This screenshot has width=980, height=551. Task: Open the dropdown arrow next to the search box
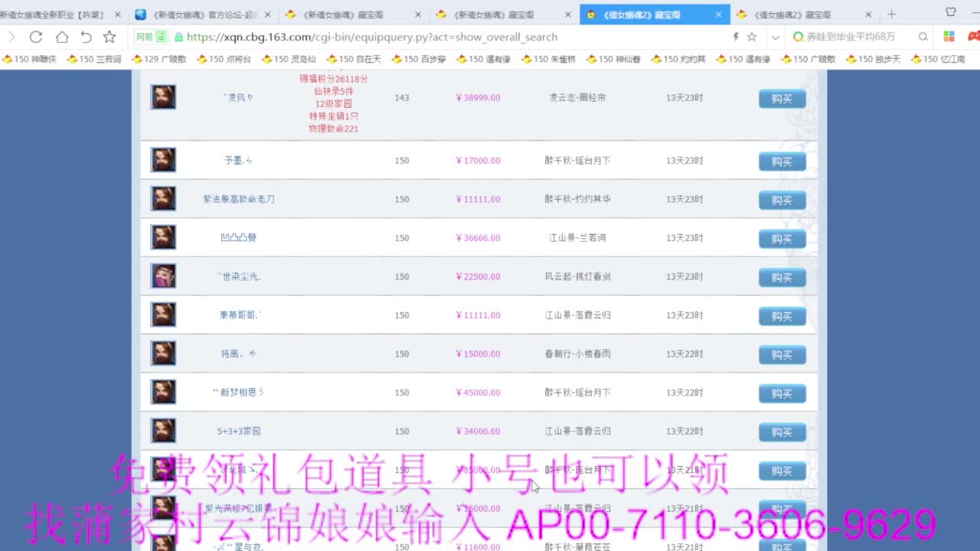(x=775, y=36)
